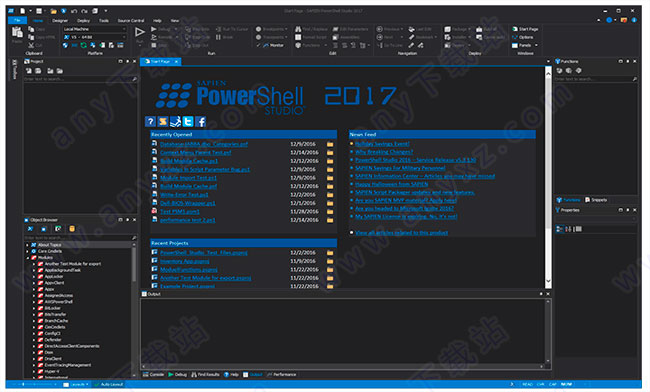This screenshot has height=392, width=650.
Task: Open the Holiday Savings Event news link
Action: [x=382, y=144]
